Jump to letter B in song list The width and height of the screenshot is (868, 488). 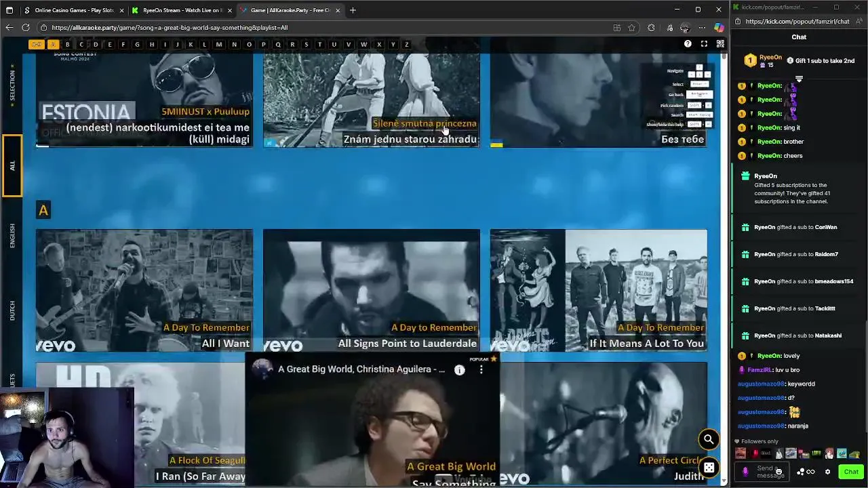click(x=67, y=45)
